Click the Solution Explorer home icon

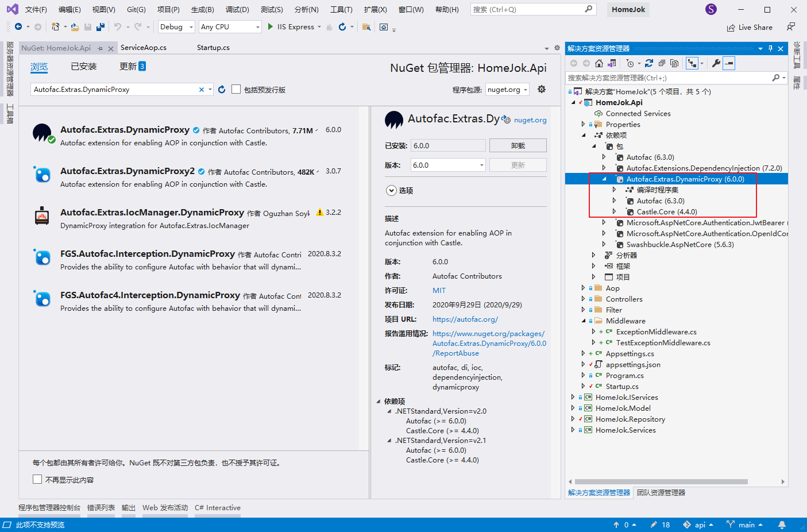[599, 63]
